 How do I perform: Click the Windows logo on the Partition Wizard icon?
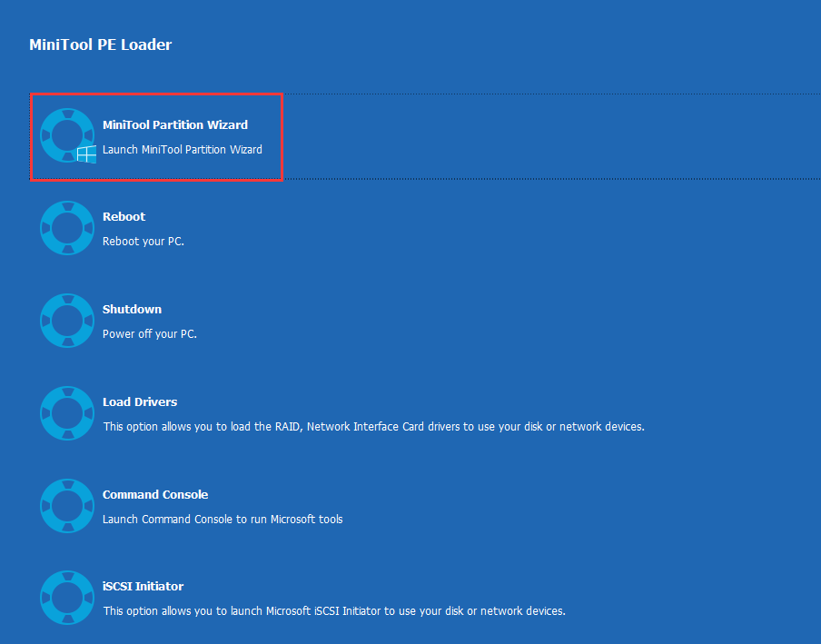[x=86, y=154]
